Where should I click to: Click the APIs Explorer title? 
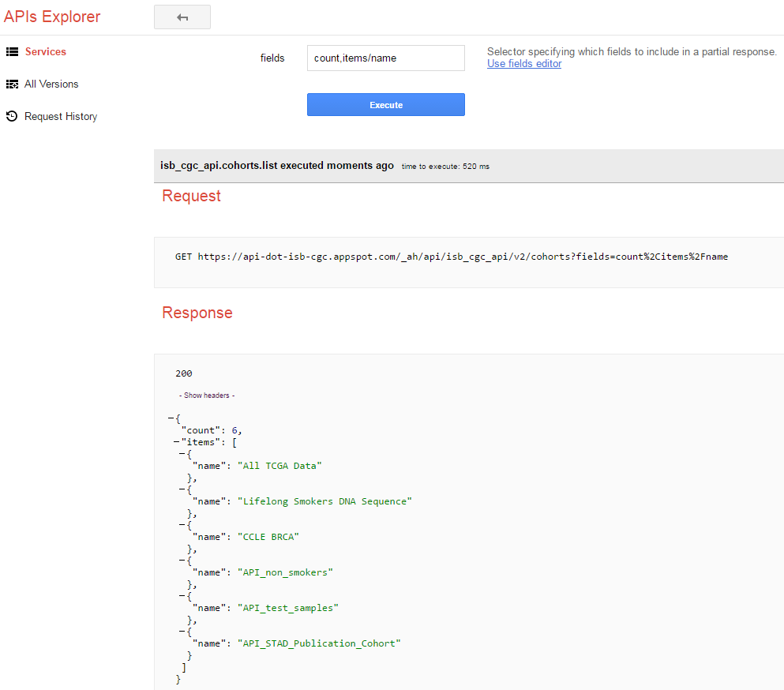[52, 17]
